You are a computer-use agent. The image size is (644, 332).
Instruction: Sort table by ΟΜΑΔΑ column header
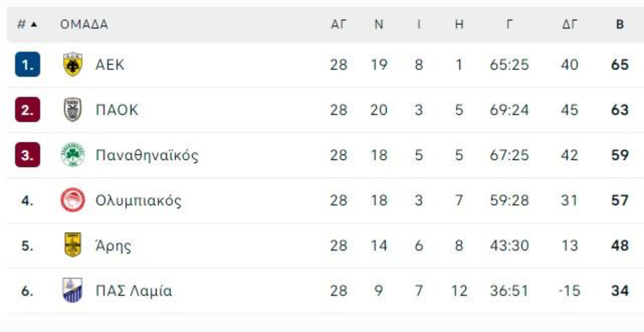coord(84,25)
